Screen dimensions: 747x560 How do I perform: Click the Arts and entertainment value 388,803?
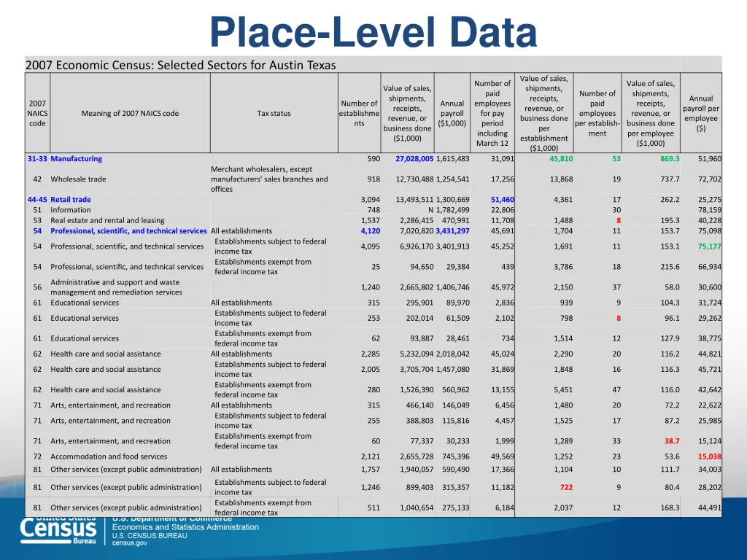(419, 421)
